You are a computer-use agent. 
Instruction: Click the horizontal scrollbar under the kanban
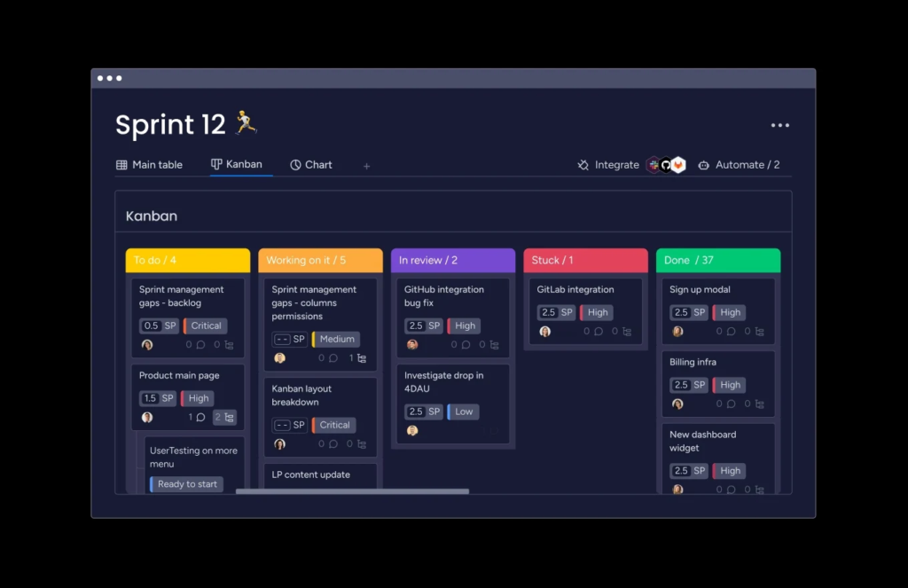pyautogui.click(x=352, y=491)
